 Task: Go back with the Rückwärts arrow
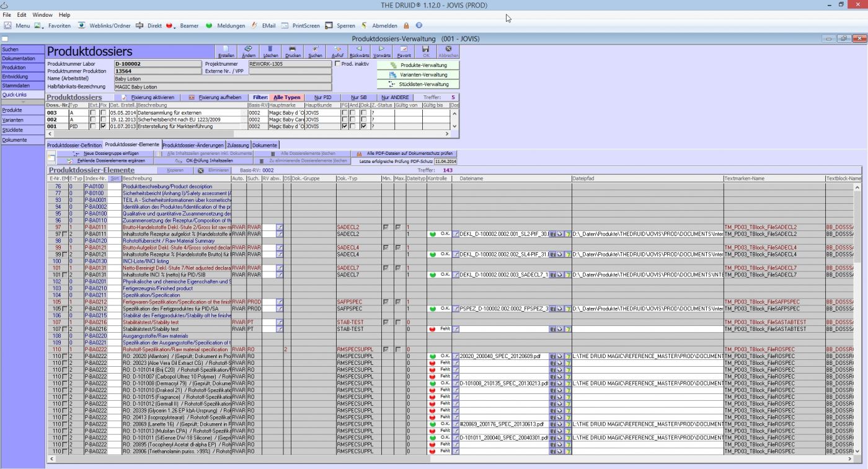(359, 51)
